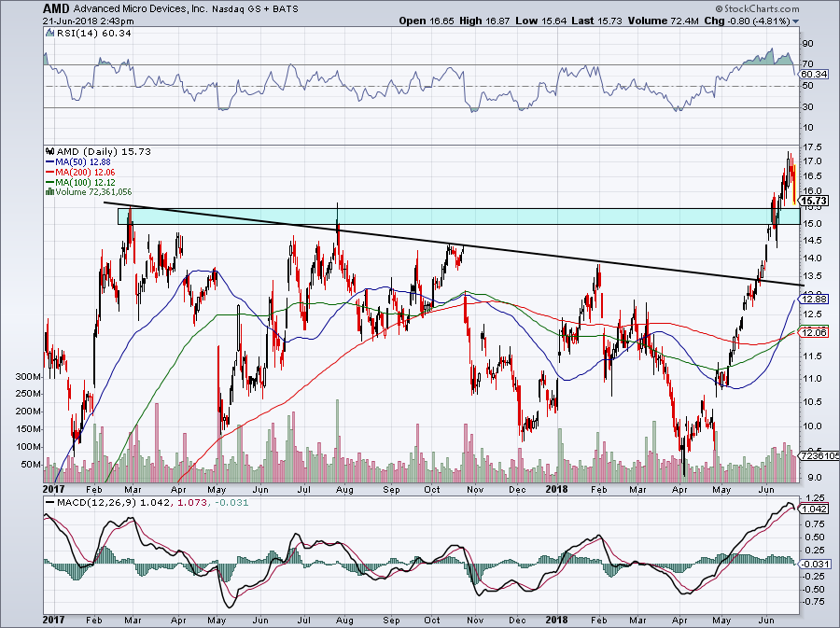Screen dimensions: 840x628
Task: Select the green MA(100) line swatch in legend
Action: pos(50,183)
